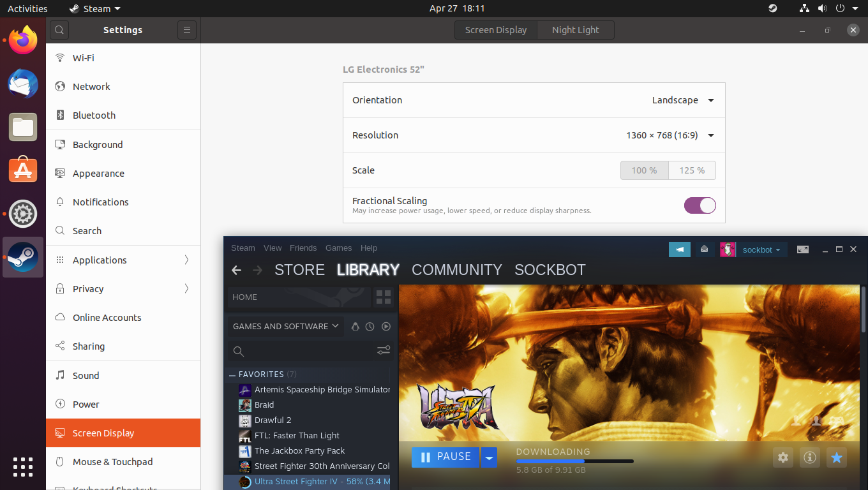Filter library by recently played clock icon
This screenshot has width=868, height=490.
point(370,327)
